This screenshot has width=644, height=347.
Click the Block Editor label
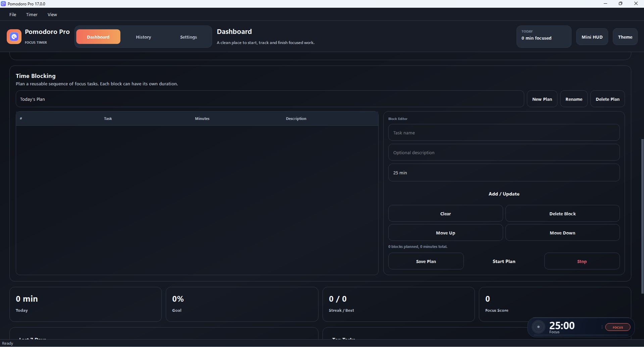(x=398, y=119)
